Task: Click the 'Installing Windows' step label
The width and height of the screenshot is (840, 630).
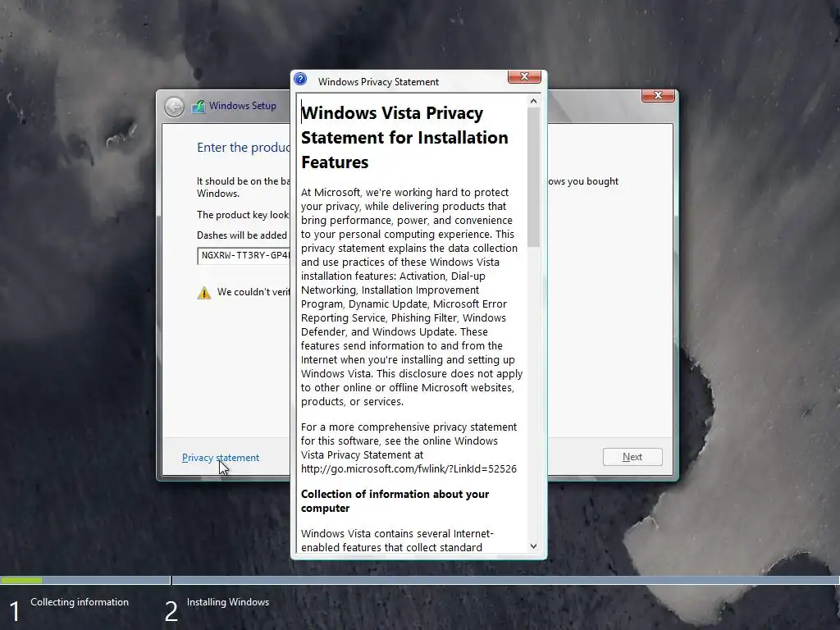Action: point(228,602)
